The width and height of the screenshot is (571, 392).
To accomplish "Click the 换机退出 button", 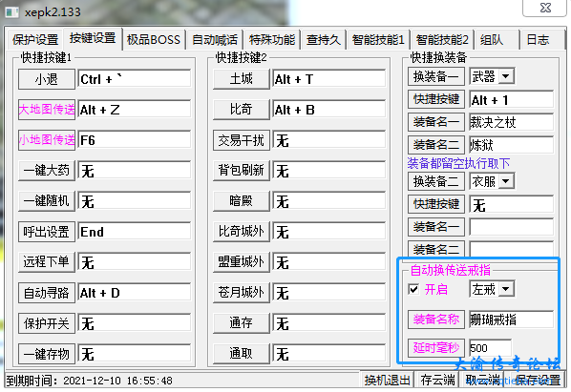I will pos(387,381).
